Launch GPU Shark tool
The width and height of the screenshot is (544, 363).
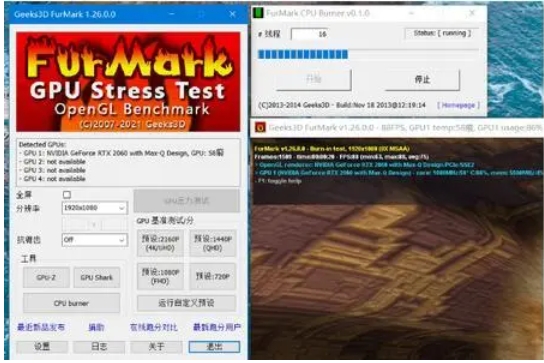[97, 277]
